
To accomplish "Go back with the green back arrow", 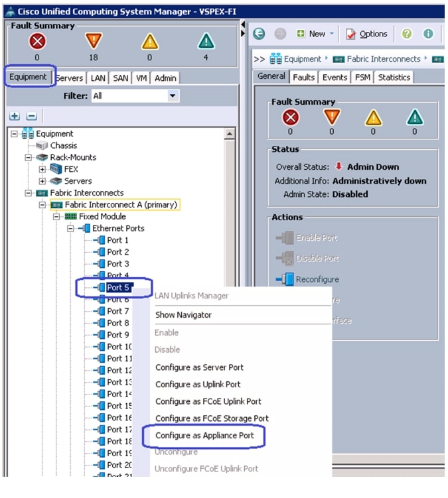I will [259, 34].
